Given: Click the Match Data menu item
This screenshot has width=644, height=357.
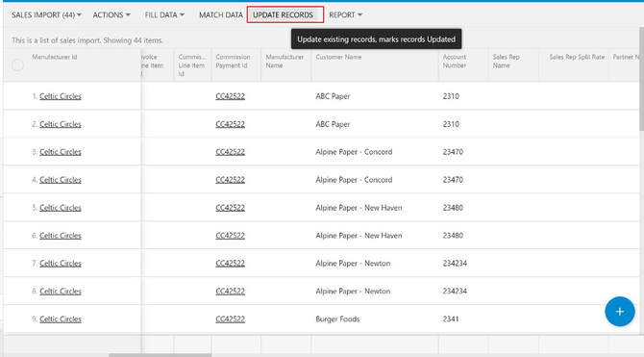Looking at the screenshot, I should 221,14.
